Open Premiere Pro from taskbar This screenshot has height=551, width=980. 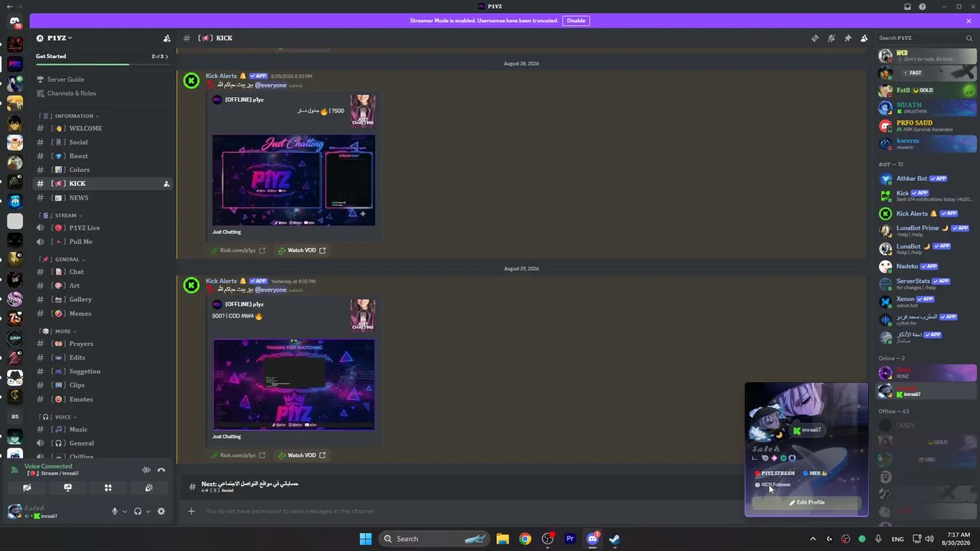[x=570, y=539]
